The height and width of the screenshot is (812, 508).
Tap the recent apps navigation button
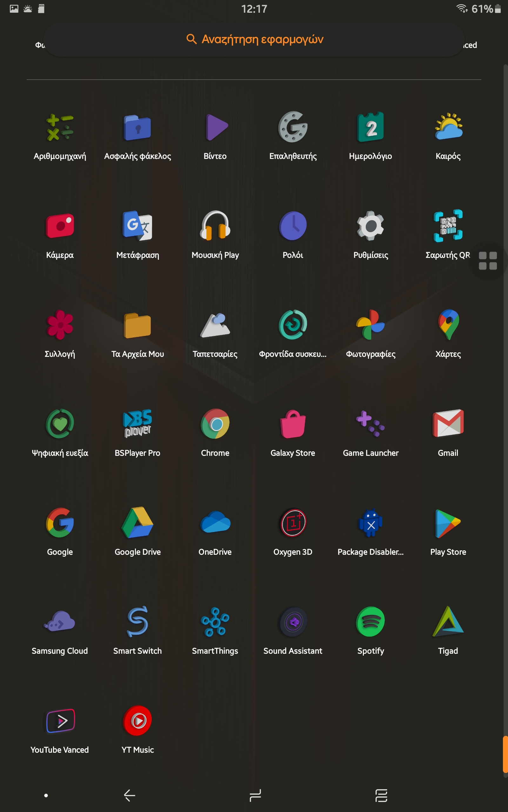(x=381, y=795)
